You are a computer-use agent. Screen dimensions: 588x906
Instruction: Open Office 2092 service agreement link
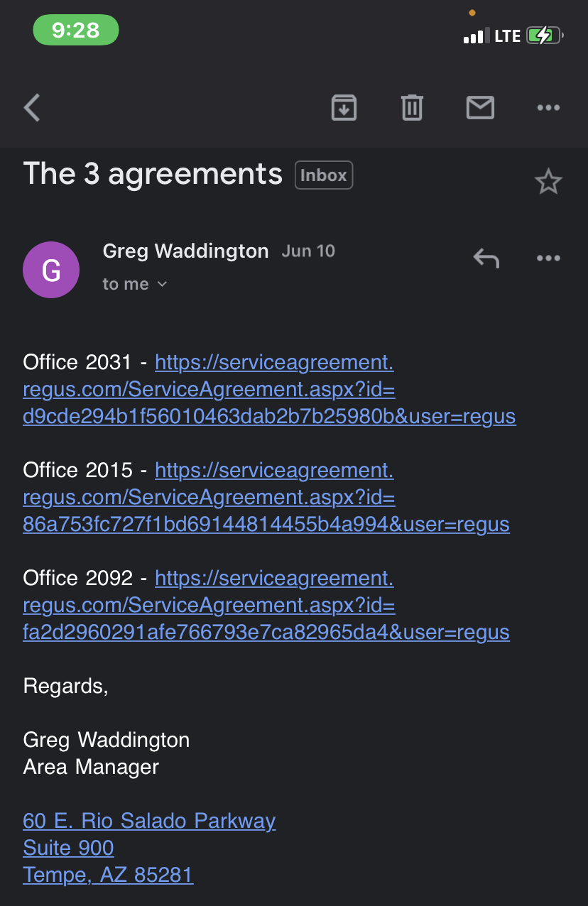pyautogui.click(x=266, y=606)
